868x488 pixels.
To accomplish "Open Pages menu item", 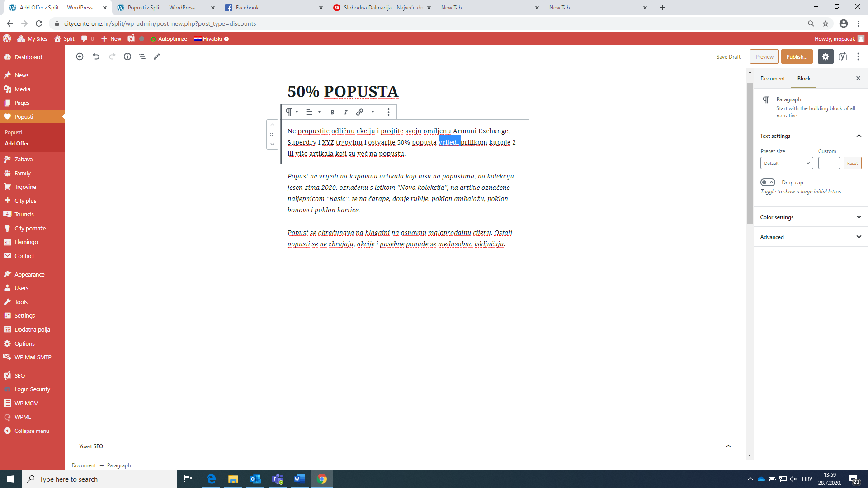I will (x=33, y=103).
